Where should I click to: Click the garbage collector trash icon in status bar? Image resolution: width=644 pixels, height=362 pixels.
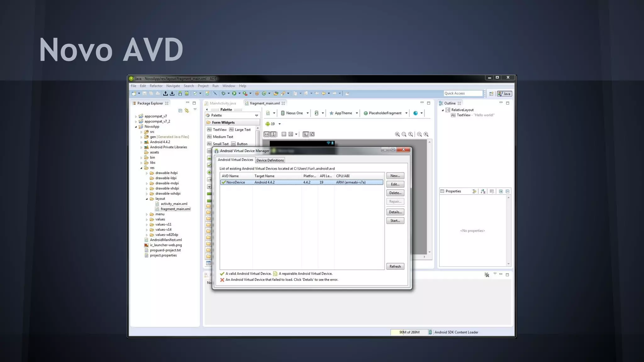click(x=430, y=332)
